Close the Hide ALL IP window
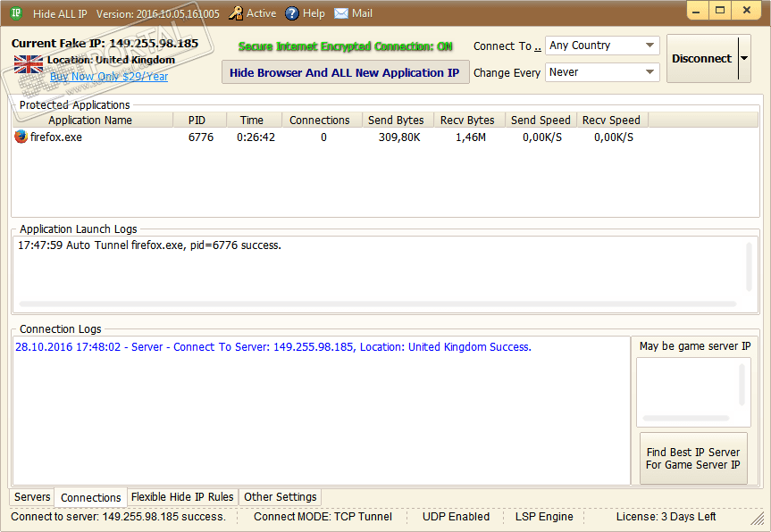771x532 pixels. (x=747, y=11)
